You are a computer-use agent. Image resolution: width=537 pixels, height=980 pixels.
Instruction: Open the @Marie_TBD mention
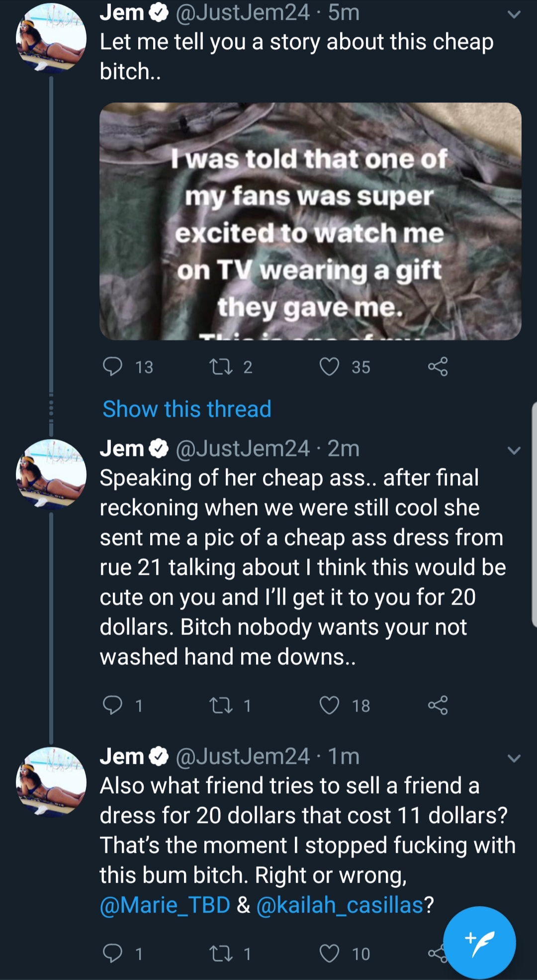tap(165, 905)
